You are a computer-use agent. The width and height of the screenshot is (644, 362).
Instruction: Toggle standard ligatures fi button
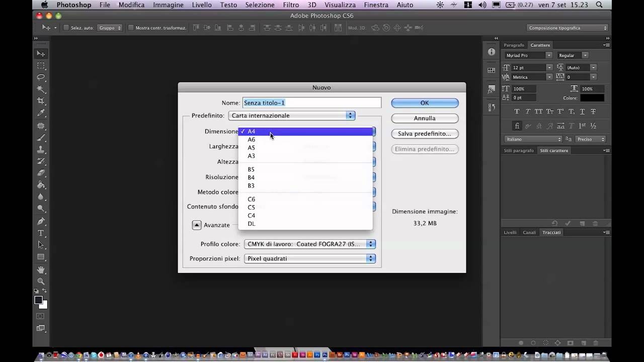tap(517, 126)
